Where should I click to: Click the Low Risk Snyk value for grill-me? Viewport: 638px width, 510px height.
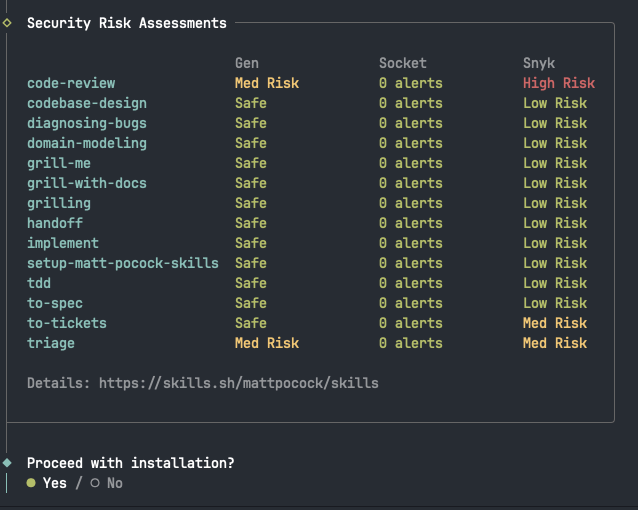pos(555,163)
